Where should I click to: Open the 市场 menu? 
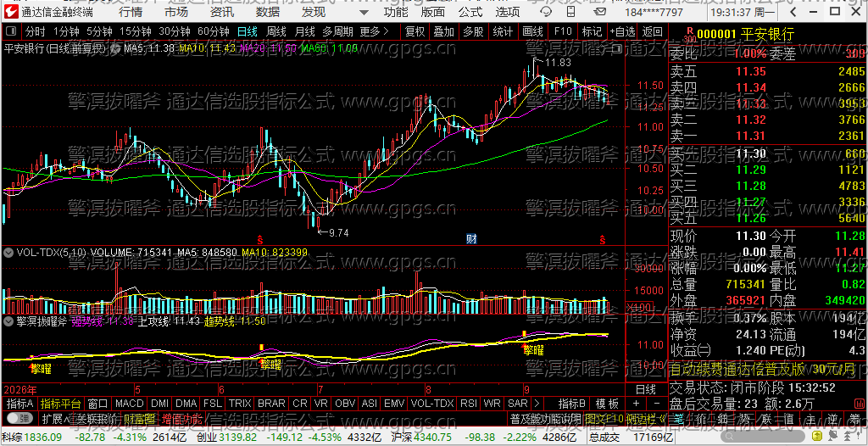176,12
